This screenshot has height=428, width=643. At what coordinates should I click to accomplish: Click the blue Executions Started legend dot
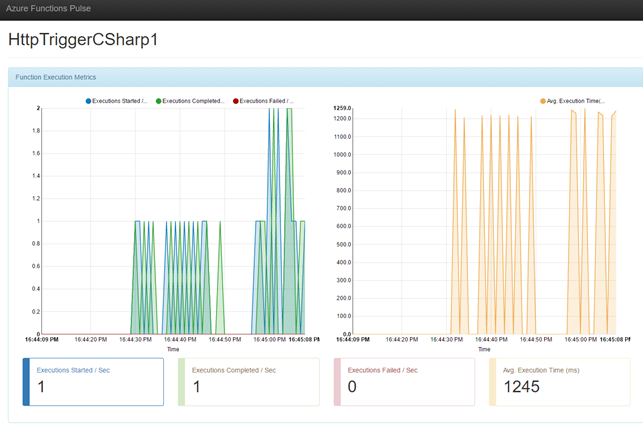pyautogui.click(x=89, y=101)
